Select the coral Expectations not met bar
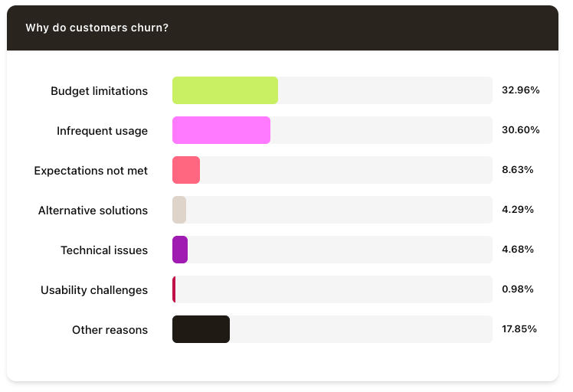573x392 pixels. click(x=185, y=170)
